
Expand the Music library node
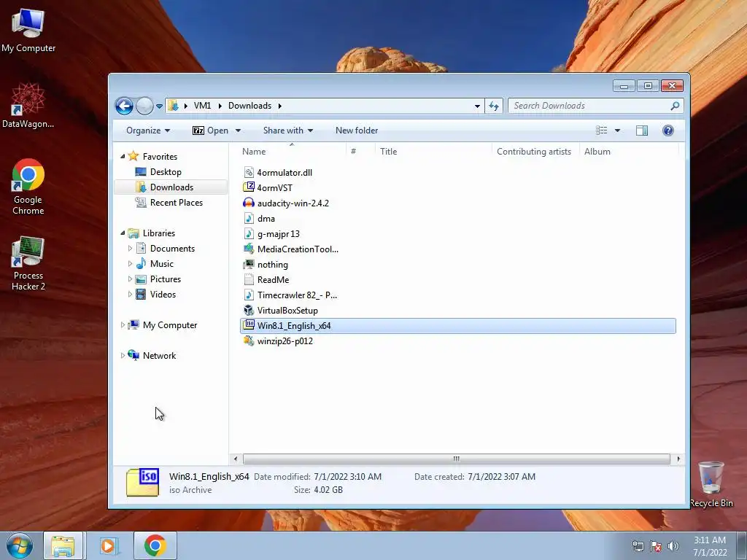coord(130,263)
